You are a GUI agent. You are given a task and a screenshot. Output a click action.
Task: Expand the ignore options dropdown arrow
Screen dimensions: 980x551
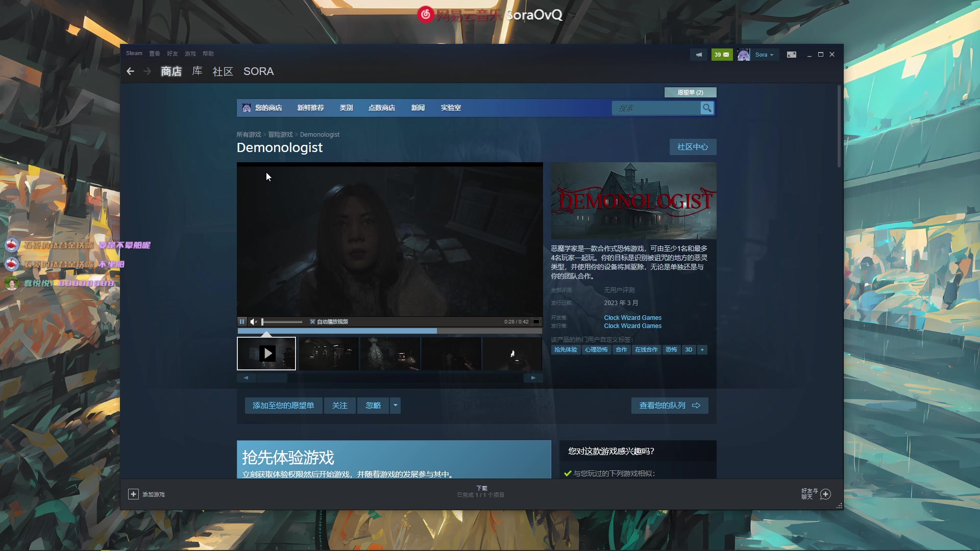pos(395,405)
